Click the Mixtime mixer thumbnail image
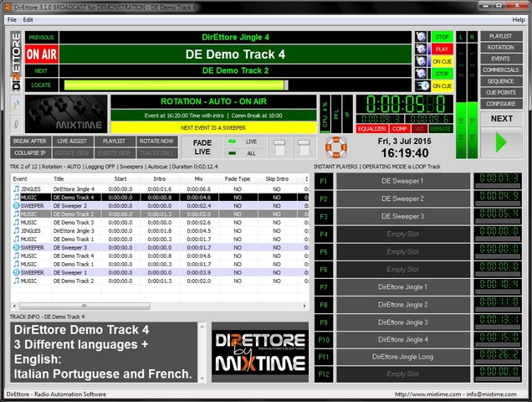 (x=66, y=114)
